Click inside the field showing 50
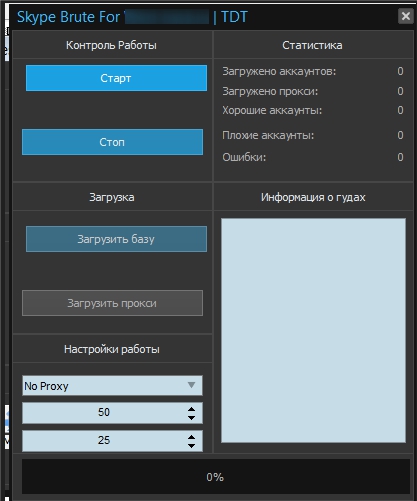 tap(103, 413)
